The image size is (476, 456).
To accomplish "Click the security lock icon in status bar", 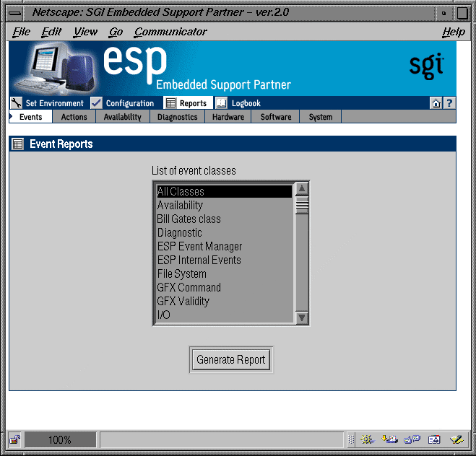I will [14, 439].
